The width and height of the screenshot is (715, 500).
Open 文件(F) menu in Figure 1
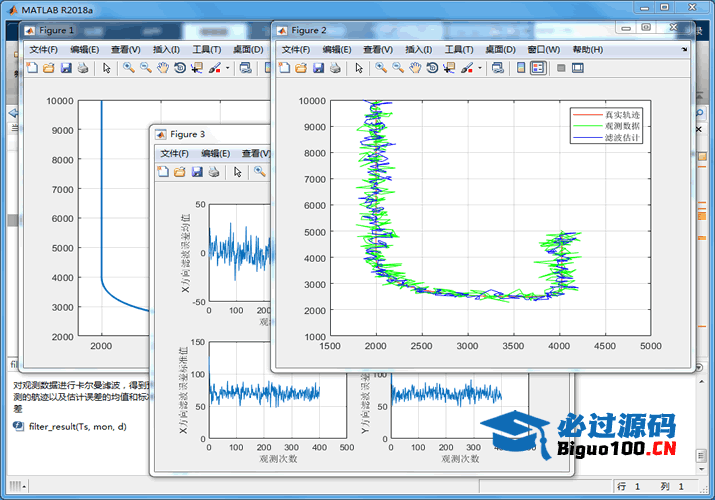(44, 49)
